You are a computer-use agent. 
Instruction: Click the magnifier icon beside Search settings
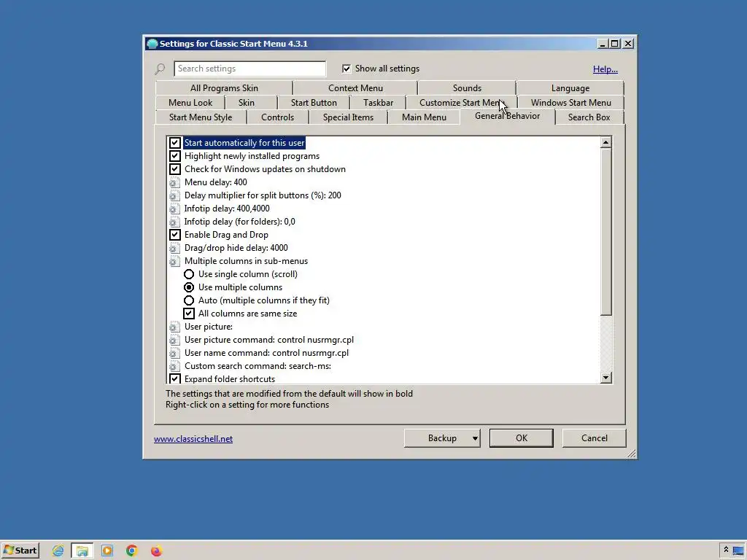click(160, 69)
